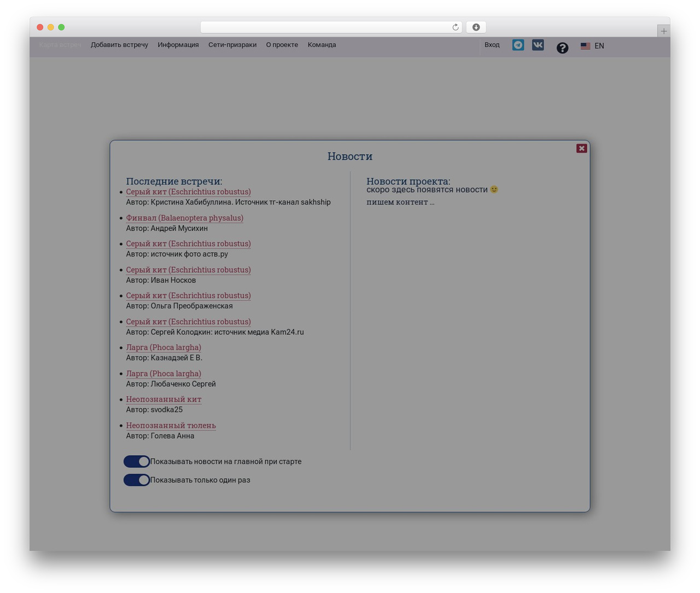Click the browser address bar field
This screenshot has height=593, width=700.
point(331,27)
